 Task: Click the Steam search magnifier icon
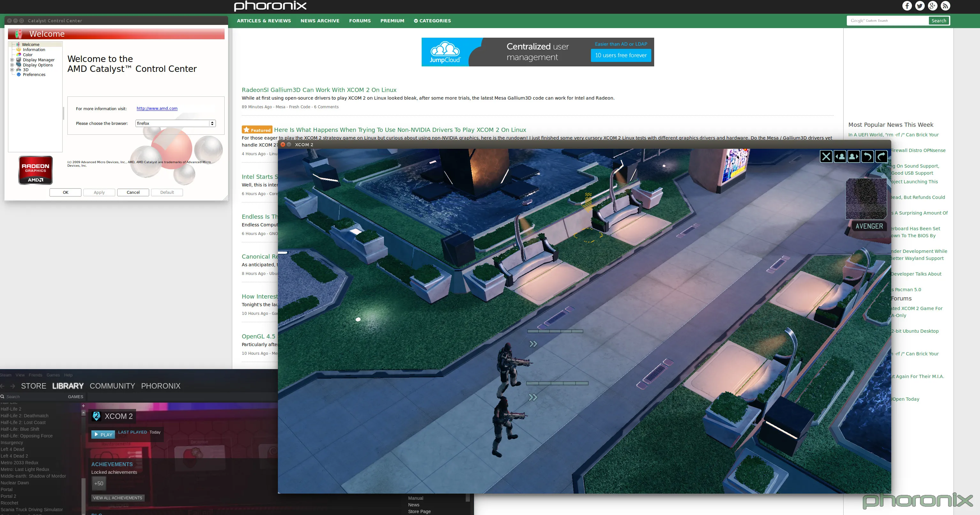pos(2,396)
